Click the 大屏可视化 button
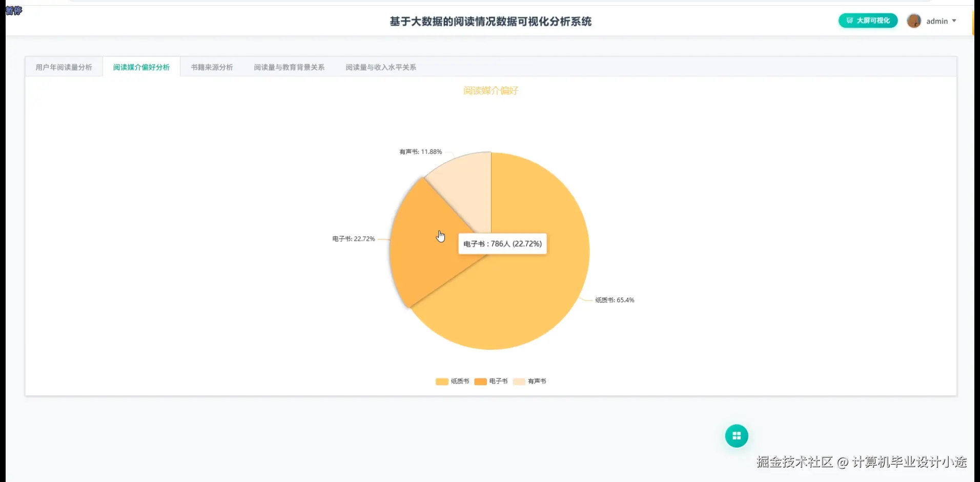Image resolution: width=980 pixels, height=482 pixels. 867,20
